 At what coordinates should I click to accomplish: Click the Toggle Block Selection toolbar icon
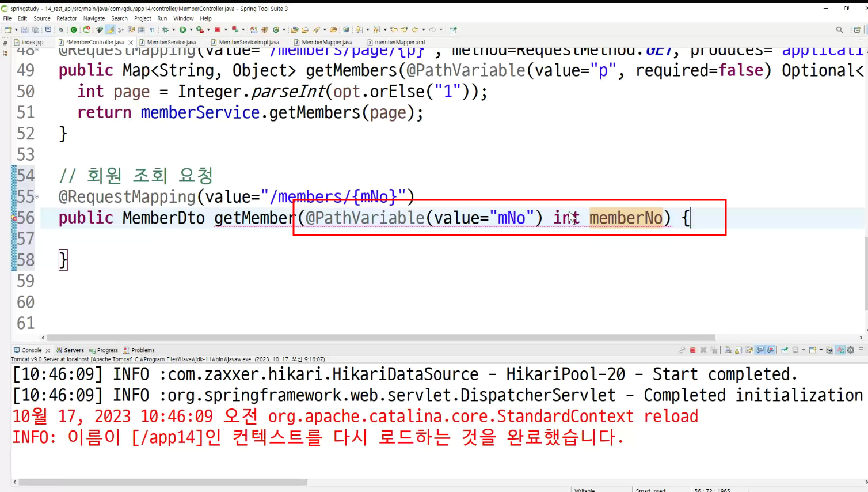click(141, 30)
